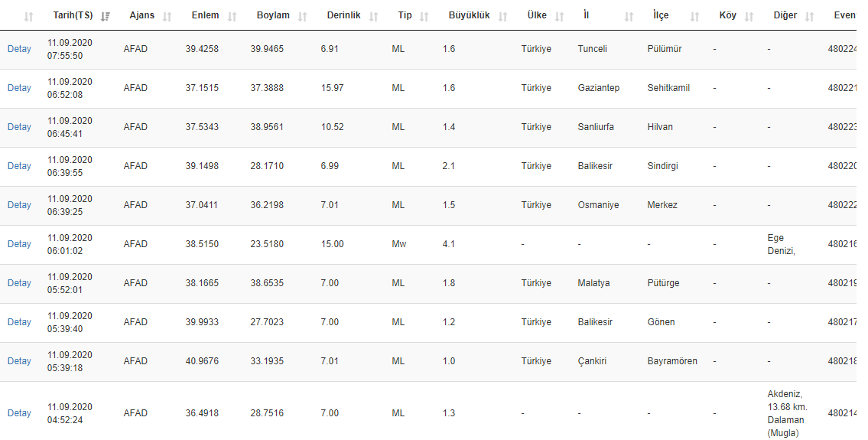Click the sort arrows next to İlçe header
The height and width of the screenshot is (440, 868).
pos(694,16)
